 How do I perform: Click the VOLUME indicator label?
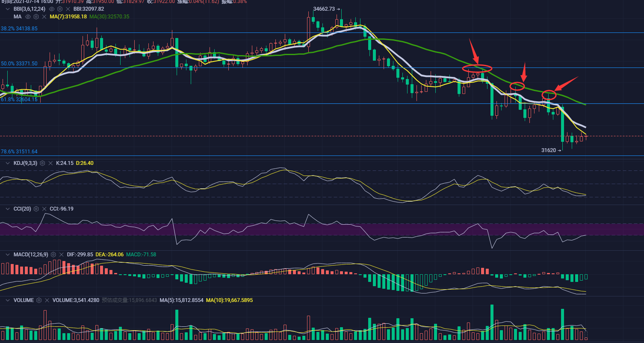click(24, 300)
